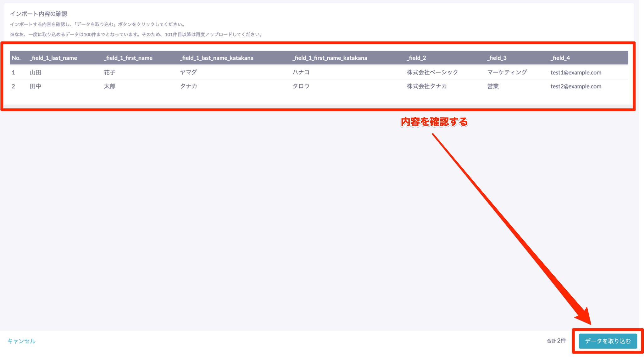Click the No. column header
Image resolution: width=644 pixels, height=362 pixels.
tap(16, 58)
